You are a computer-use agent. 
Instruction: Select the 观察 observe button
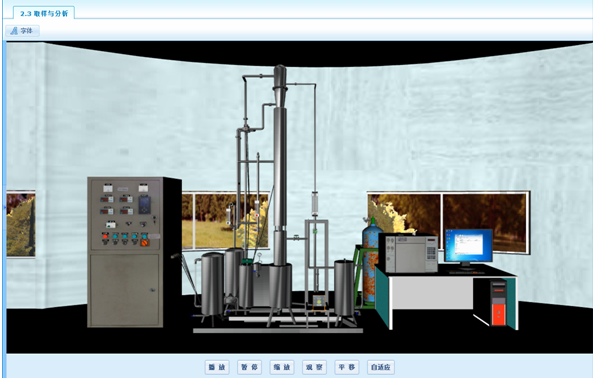315,367
